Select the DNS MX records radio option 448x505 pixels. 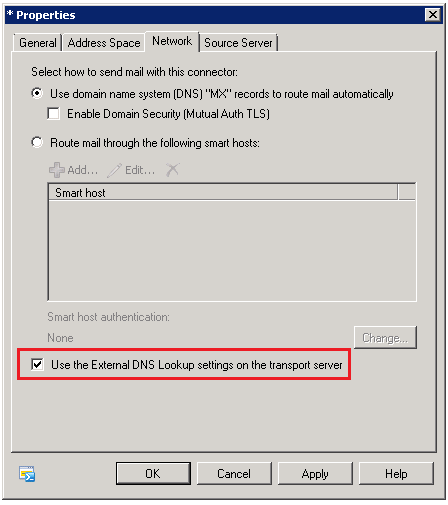(x=37, y=93)
